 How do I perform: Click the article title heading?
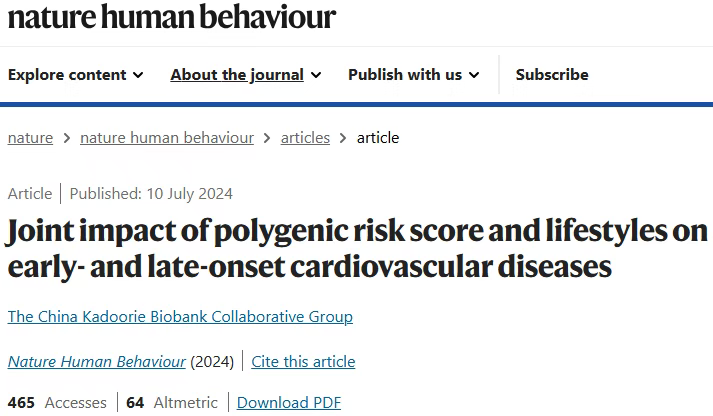click(357, 248)
